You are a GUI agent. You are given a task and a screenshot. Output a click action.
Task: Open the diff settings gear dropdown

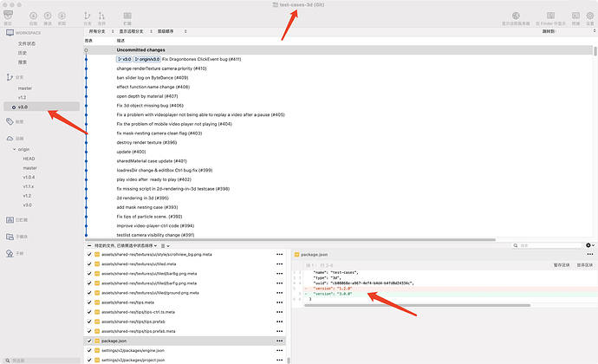(590, 245)
